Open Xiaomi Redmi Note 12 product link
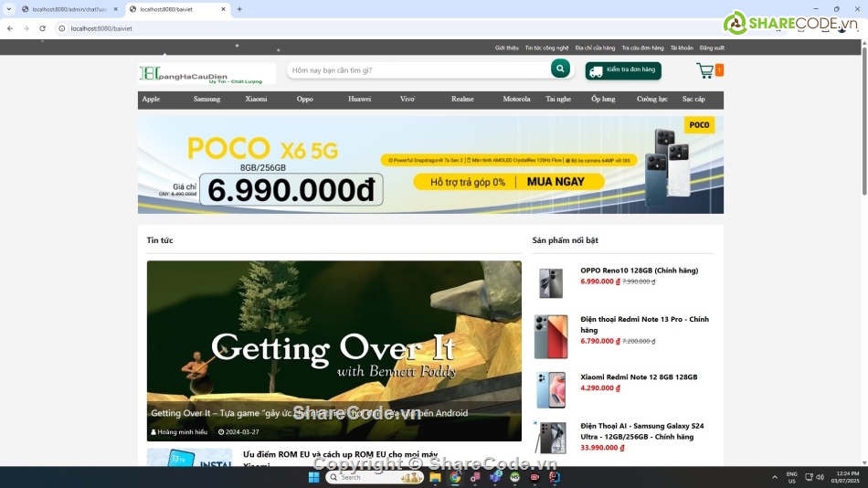The image size is (868, 488). pos(639,377)
